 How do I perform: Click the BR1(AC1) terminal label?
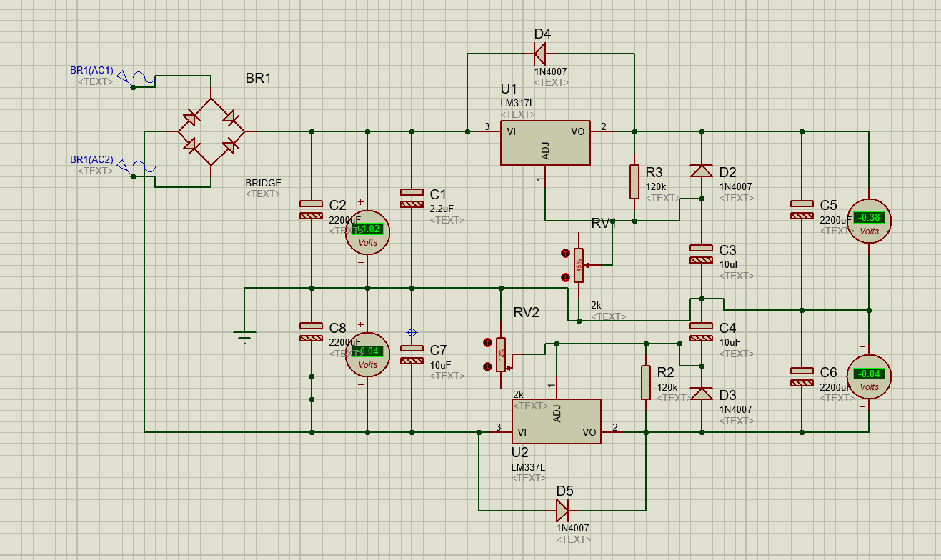[91, 70]
